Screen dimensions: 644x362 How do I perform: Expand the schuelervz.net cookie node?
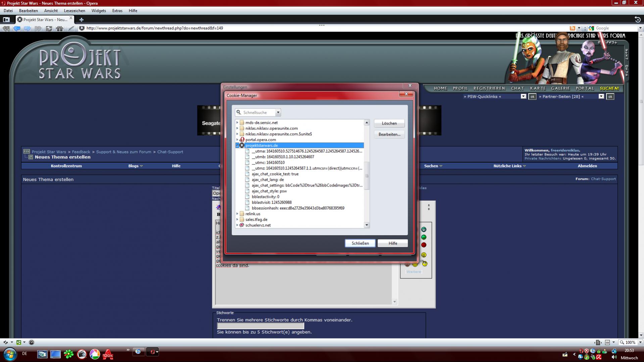coord(237,225)
